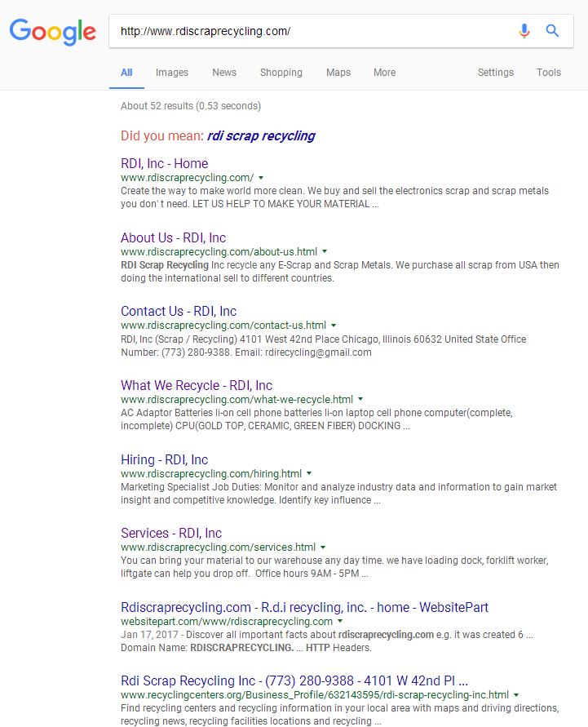This screenshot has height=727, width=588.
Task: Expand dropdown arrow next to hiring.html URL
Action: point(309,473)
